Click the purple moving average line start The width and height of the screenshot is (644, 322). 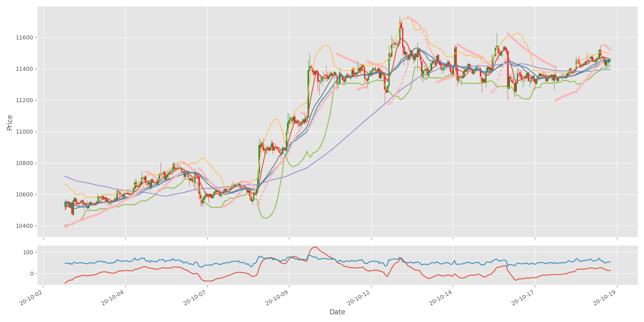65,176
